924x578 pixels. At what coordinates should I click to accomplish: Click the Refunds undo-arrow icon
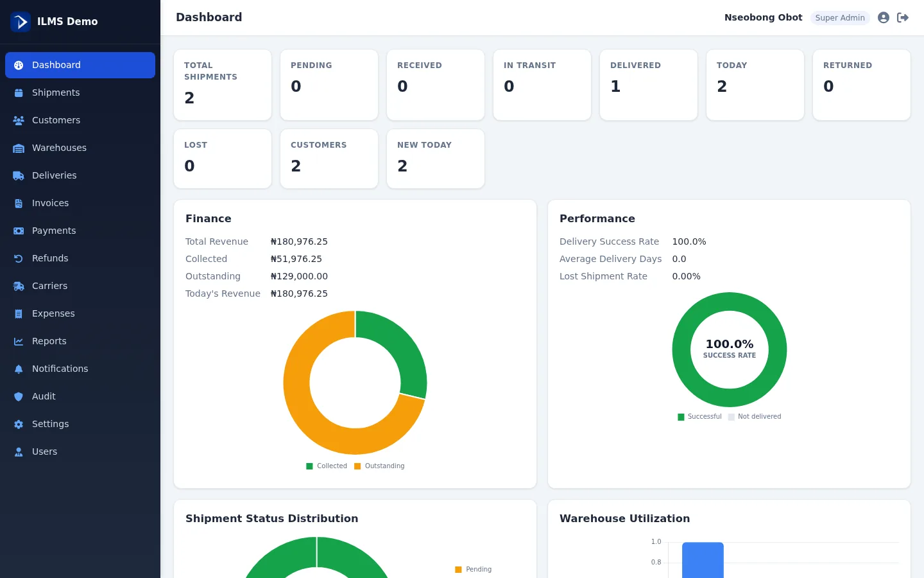[x=19, y=258]
